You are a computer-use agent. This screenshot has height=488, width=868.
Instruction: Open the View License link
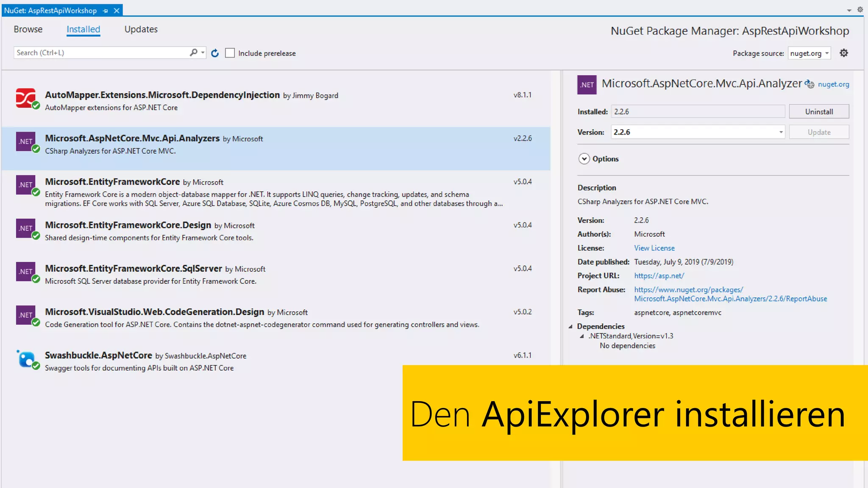(x=654, y=248)
